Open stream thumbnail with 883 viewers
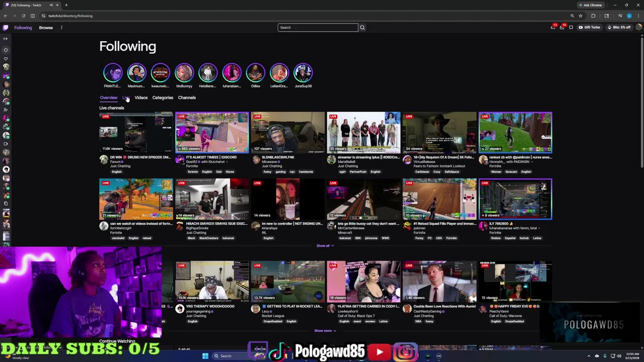The height and width of the screenshot is (362, 644). (212, 132)
